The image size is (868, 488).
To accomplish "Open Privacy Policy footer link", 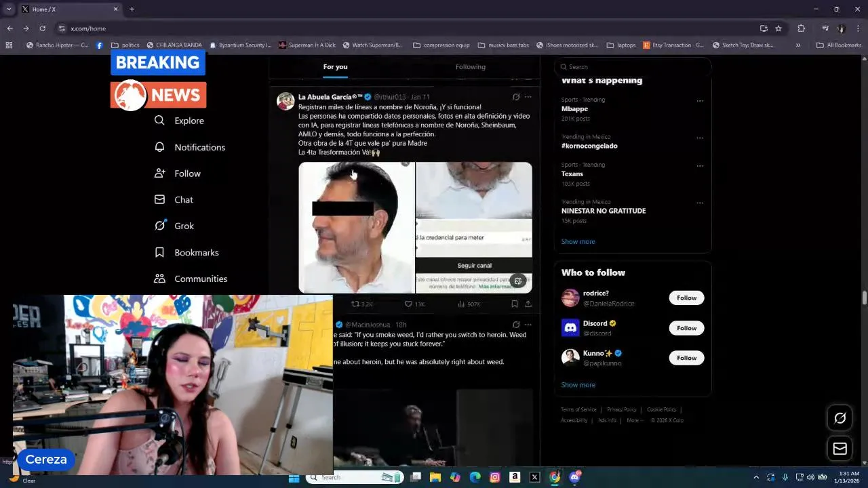I will tap(621, 409).
